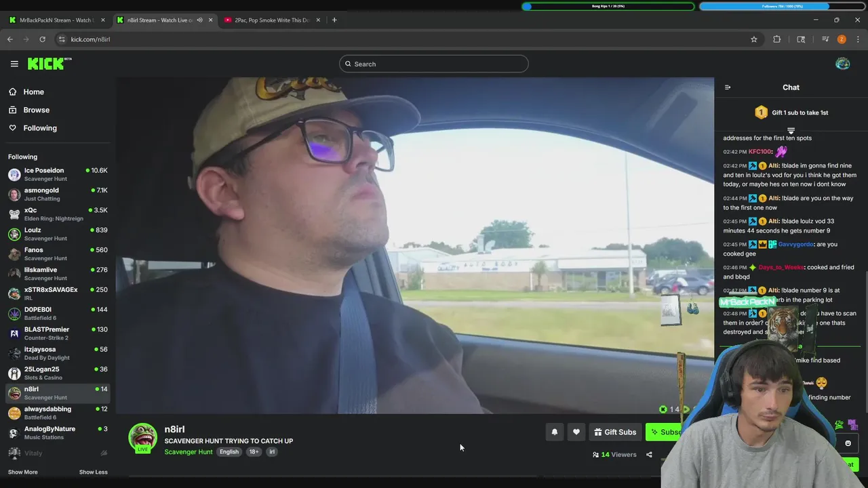Click Show More in following list
The image size is (868, 488).
tap(22, 472)
